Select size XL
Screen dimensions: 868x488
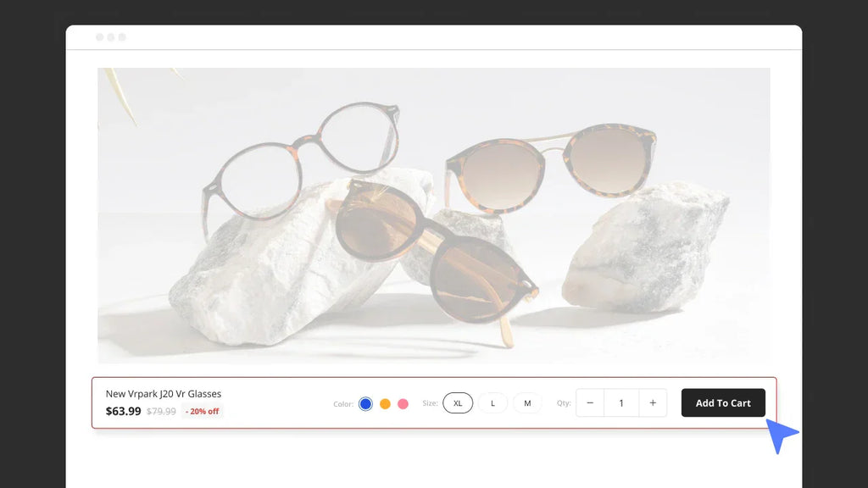coord(458,403)
